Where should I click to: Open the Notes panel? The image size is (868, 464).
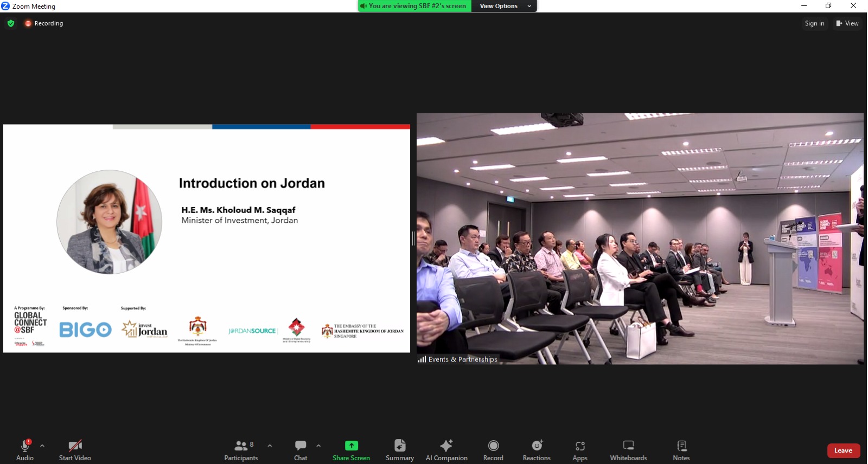pos(681,450)
